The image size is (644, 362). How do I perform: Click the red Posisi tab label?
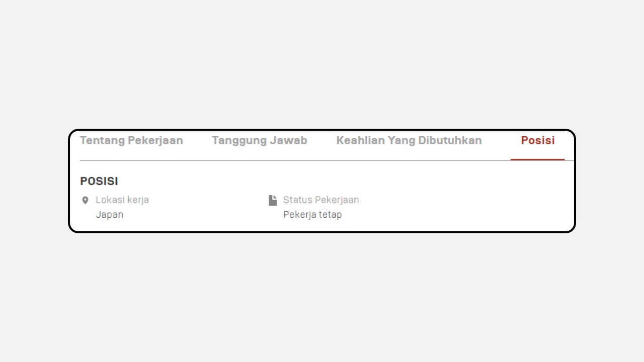point(538,140)
